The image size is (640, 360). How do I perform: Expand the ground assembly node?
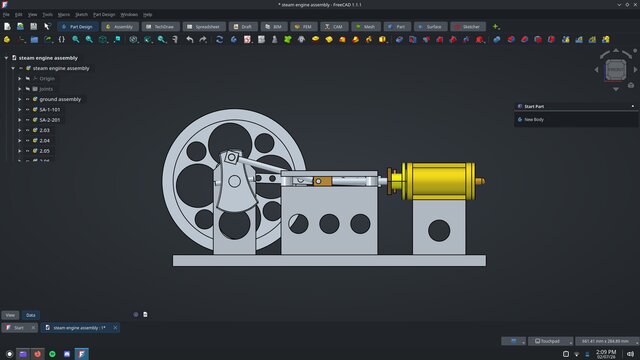click(19, 99)
